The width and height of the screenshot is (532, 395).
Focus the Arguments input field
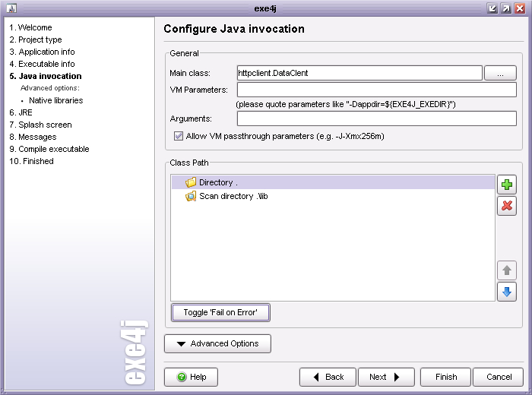pyautogui.click(x=377, y=118)
